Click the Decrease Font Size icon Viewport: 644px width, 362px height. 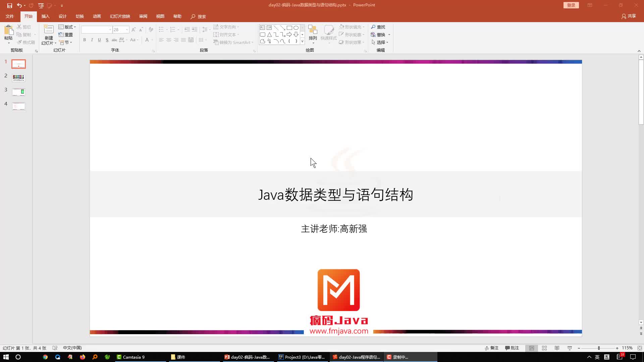pyautogui.click(x=141, y=29)
